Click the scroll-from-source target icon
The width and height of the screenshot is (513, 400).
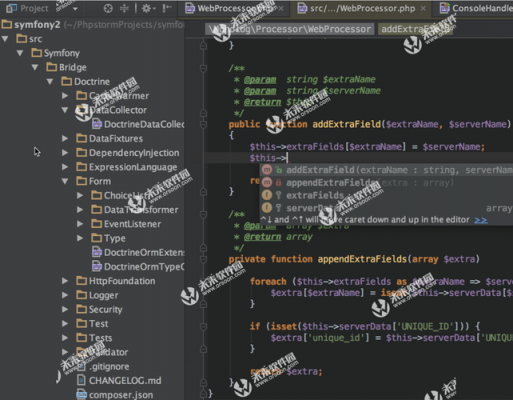click(x=108, y=8)
